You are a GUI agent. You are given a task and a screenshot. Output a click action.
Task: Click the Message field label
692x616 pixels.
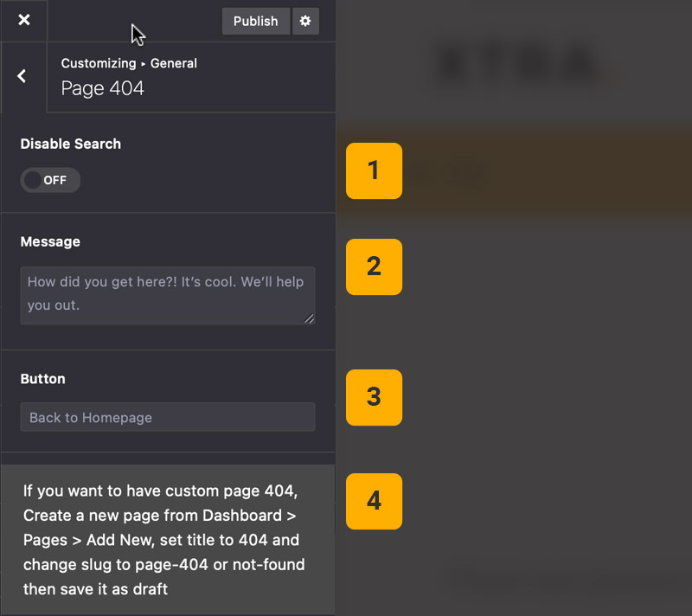[x=50, y=241]
